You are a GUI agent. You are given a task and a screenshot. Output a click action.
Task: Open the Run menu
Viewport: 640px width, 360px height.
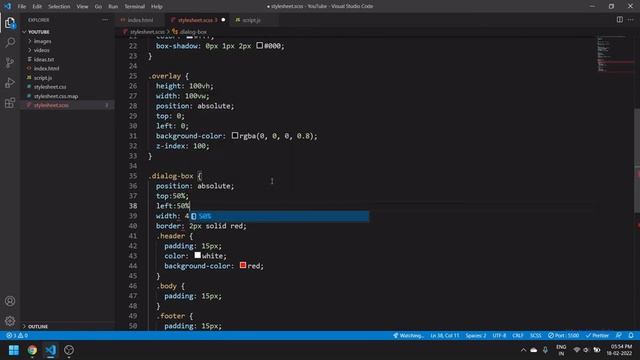pyautogui.click(x=113, y=7)
